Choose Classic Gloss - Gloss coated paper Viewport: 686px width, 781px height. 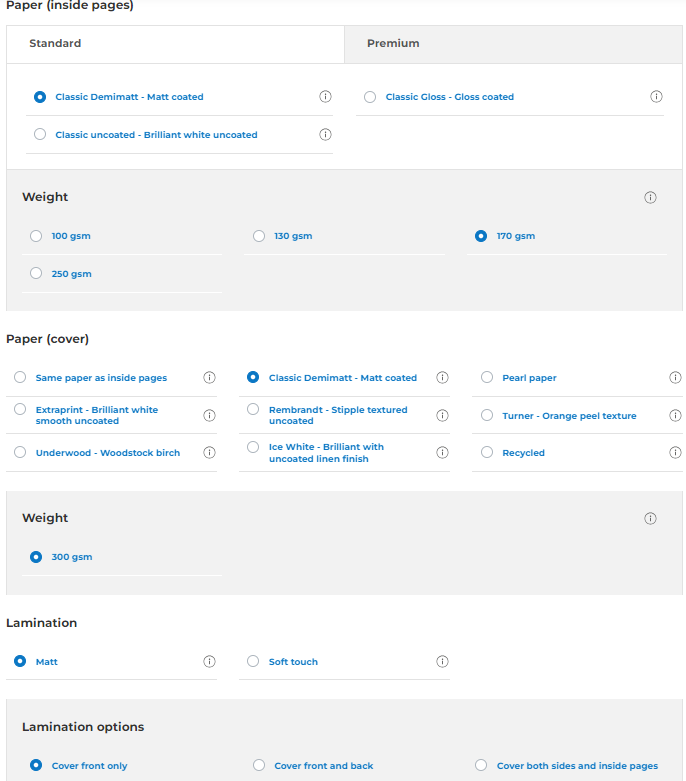[x=370, y=97]
